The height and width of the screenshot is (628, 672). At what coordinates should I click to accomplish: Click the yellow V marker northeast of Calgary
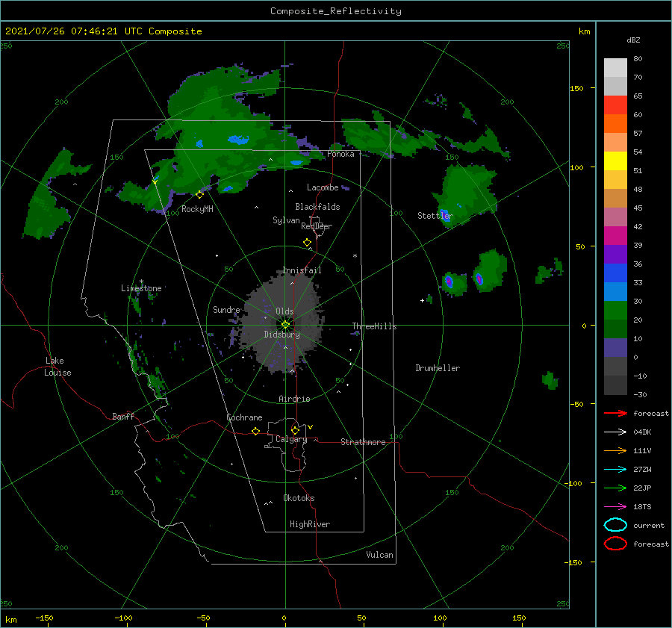pyautogui.click(x=311, y=427)
